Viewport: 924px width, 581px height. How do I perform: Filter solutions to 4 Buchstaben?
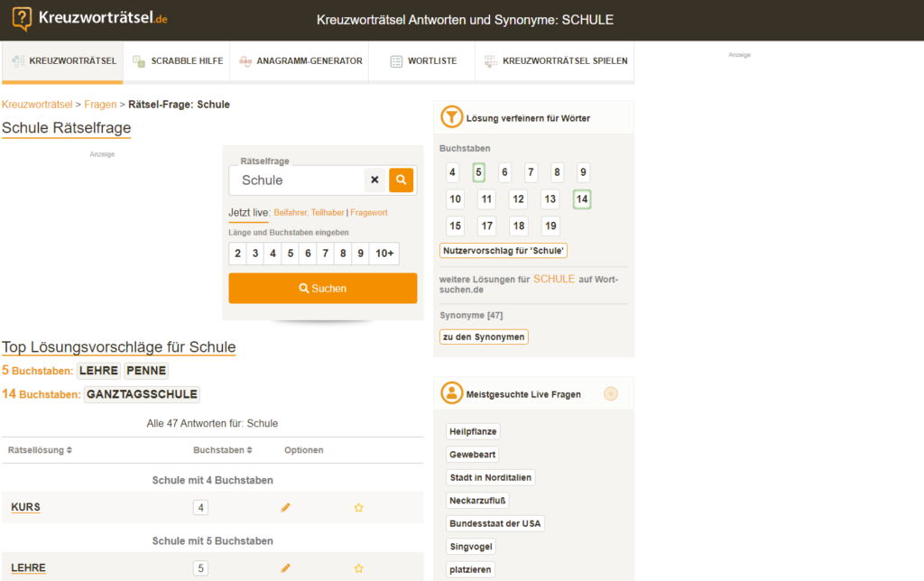452,172
